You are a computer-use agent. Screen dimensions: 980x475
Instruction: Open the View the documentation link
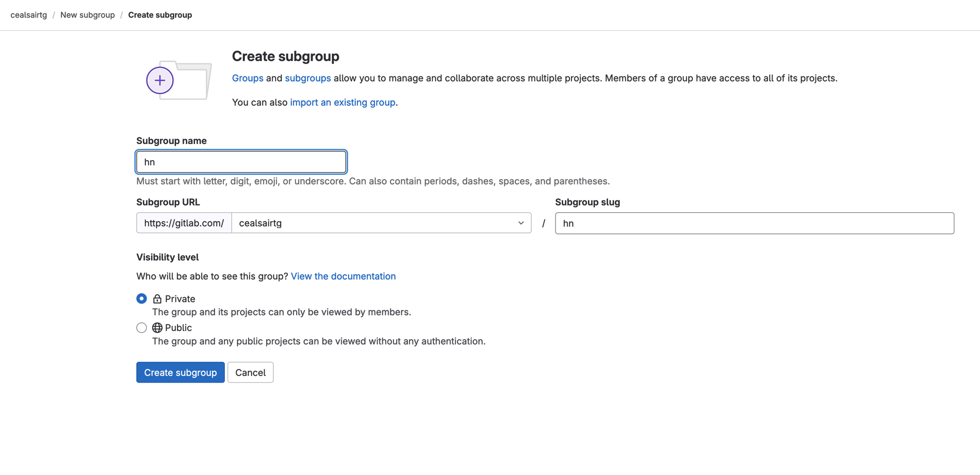pyautogui.click(x=343, y=276)
